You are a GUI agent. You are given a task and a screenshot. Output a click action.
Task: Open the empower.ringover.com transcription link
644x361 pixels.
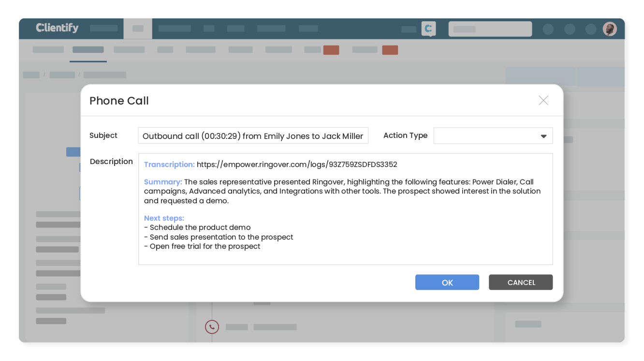[x=296, y=165]
